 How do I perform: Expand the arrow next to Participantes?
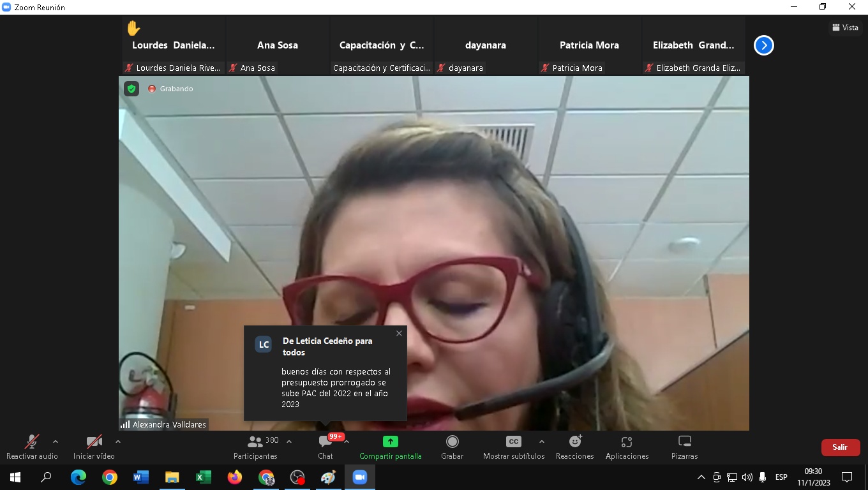[289, 442]
